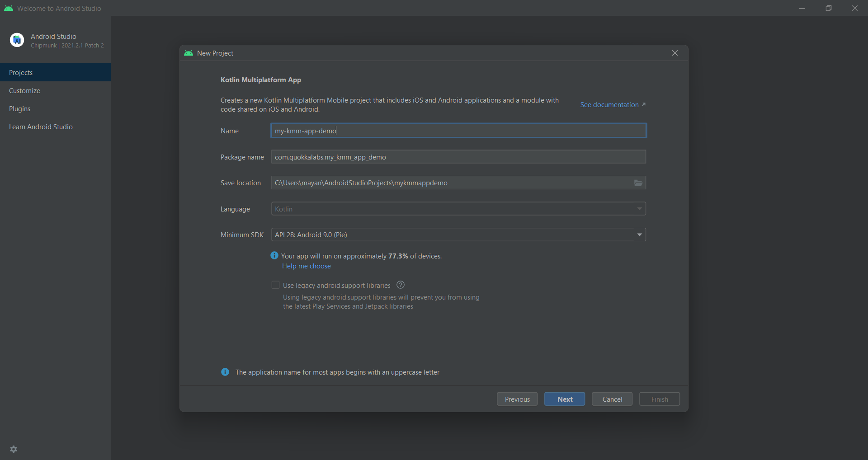868x460 pixels.
Task: Click Chipmunk 2021.2.1 Patch 2 version text
Action: coord(67,46)
